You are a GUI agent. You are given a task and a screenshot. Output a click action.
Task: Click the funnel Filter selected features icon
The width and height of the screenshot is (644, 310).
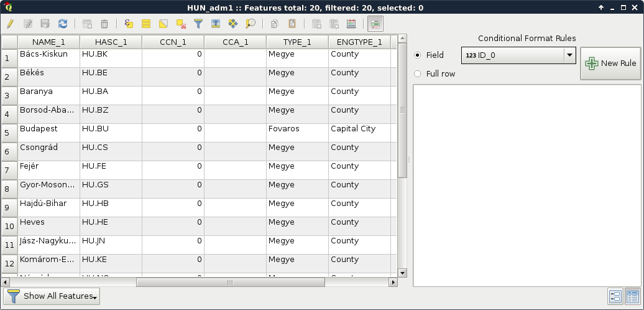[198, 24]
